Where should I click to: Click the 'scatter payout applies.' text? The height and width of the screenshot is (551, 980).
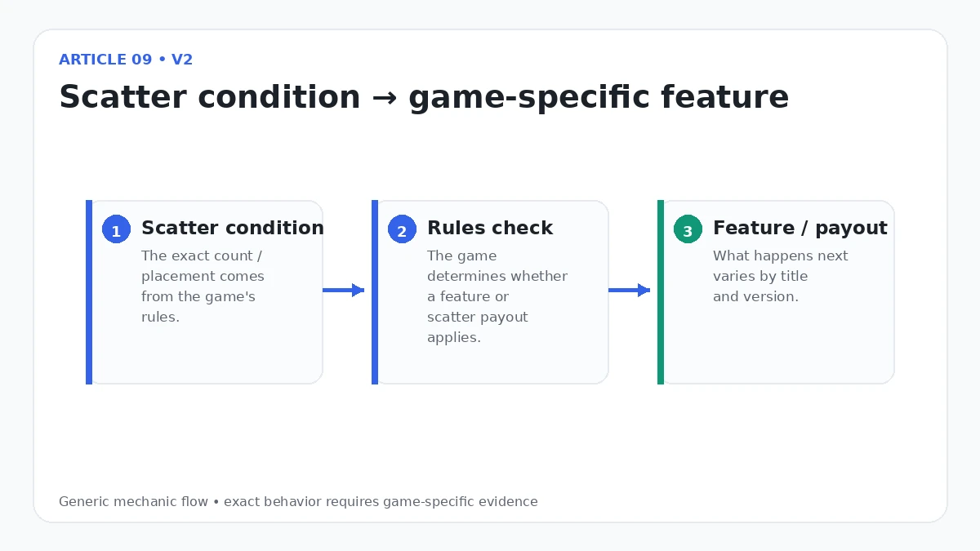click(x=478, y=327)
